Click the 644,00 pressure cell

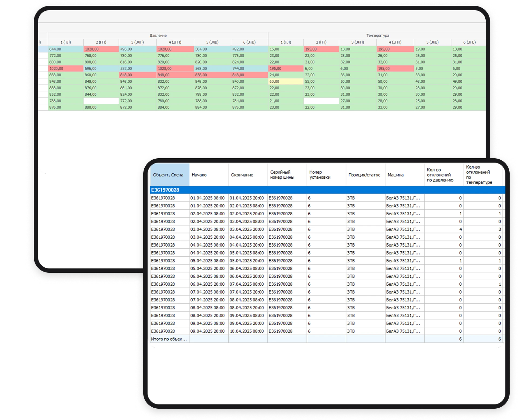[x=66, y=49]
